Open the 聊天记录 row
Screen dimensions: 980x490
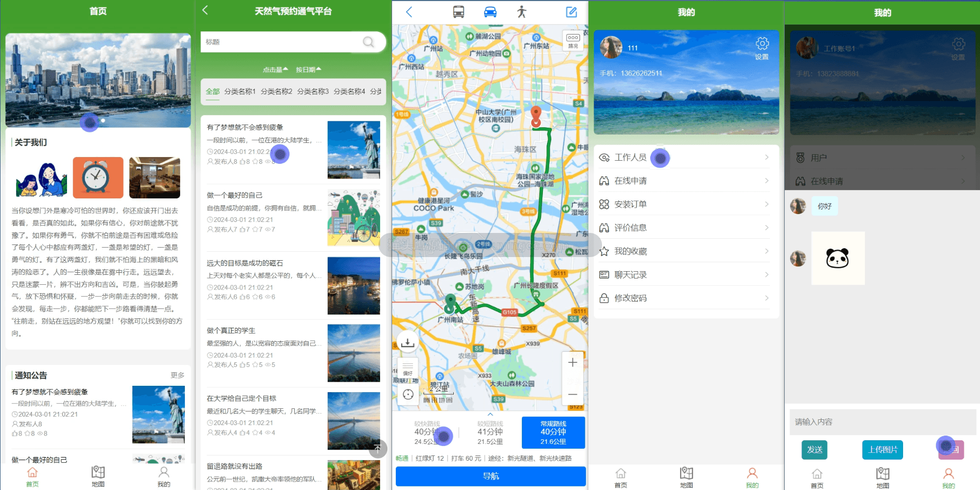pos(686,275)
